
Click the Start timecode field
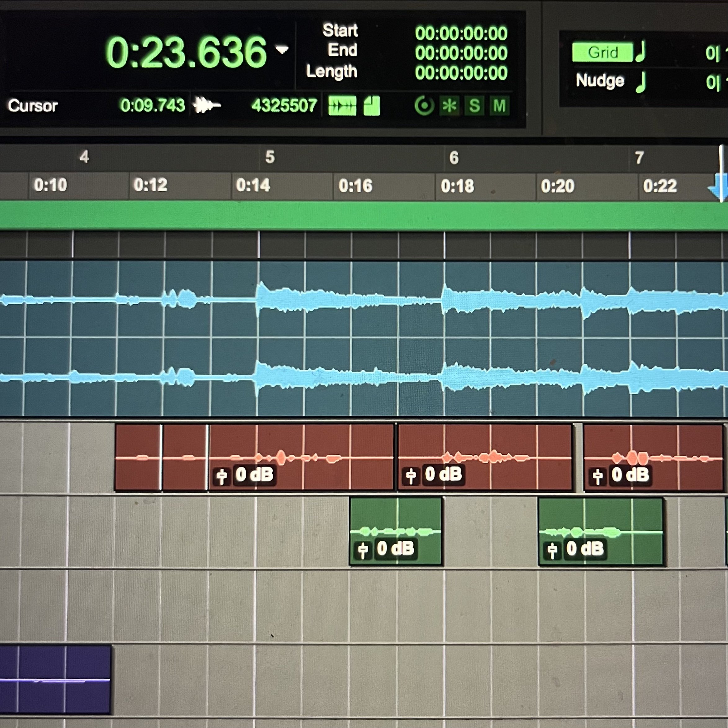click(x=461, y=33)
